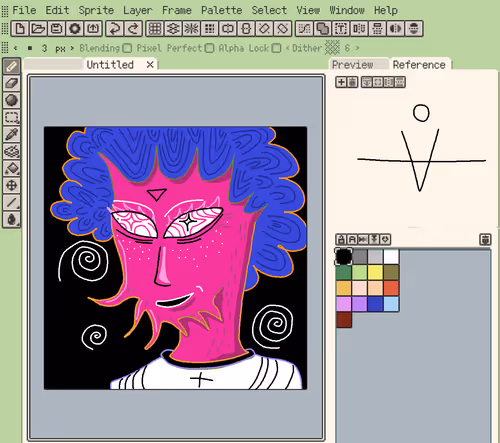Select the Eraser tool
The width and height of the screenshot is (500, 443).
point(11,83)
